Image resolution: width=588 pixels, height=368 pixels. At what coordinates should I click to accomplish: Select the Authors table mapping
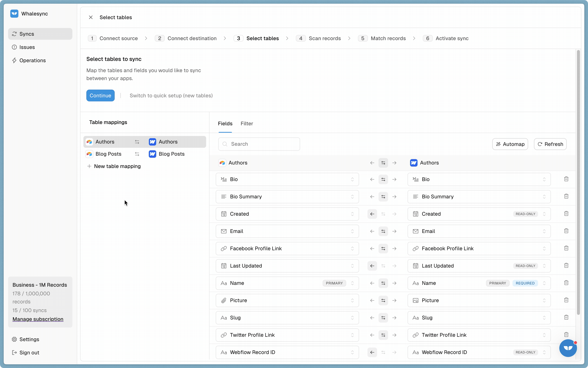click(x=145, y=142)
